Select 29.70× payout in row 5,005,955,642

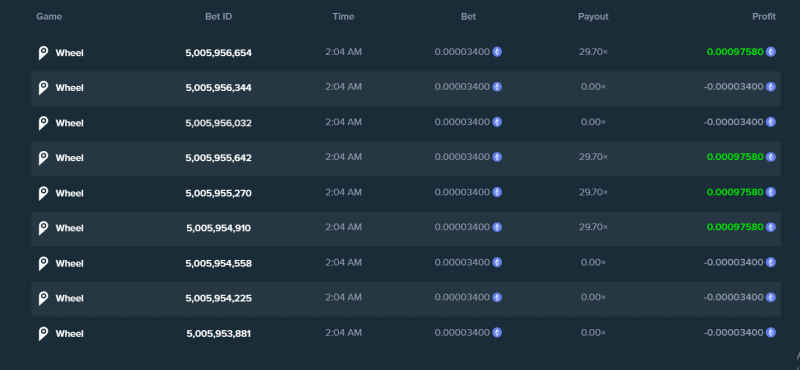593,157
